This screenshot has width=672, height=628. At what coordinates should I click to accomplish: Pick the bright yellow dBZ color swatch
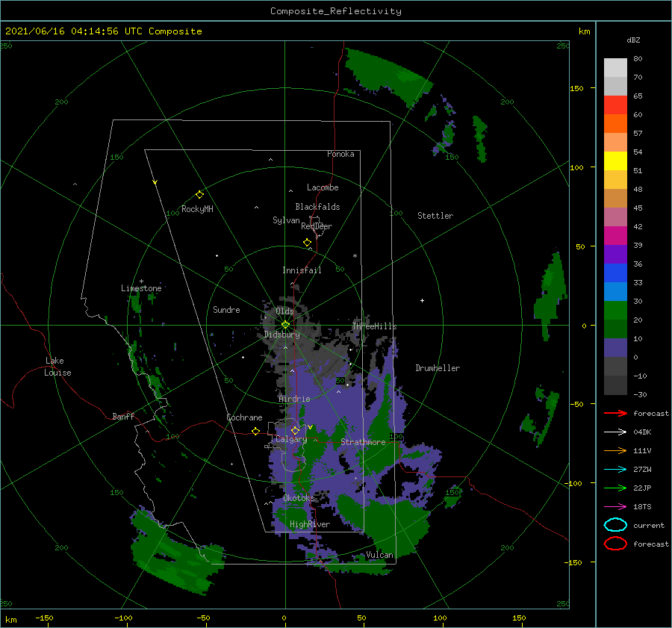615,161
